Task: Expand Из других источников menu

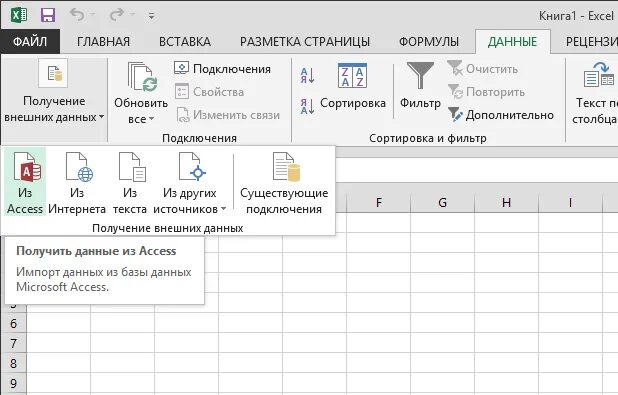Action: (190, 183)
